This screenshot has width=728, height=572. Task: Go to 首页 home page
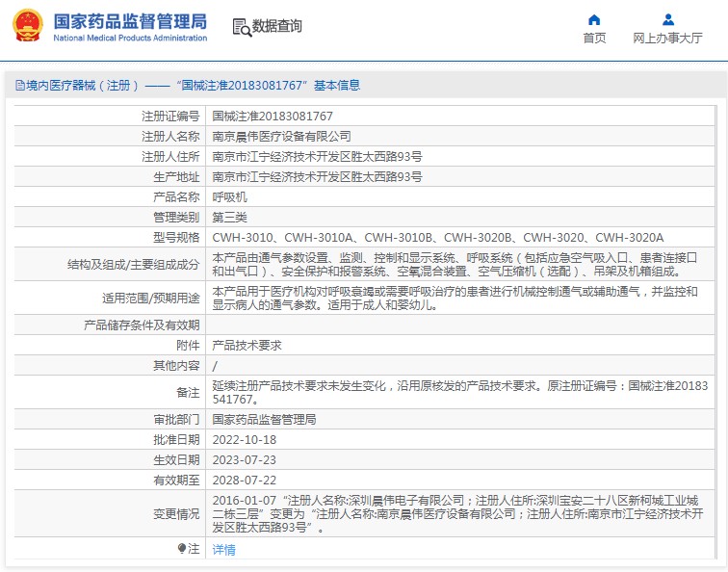[x=594, y=39]
